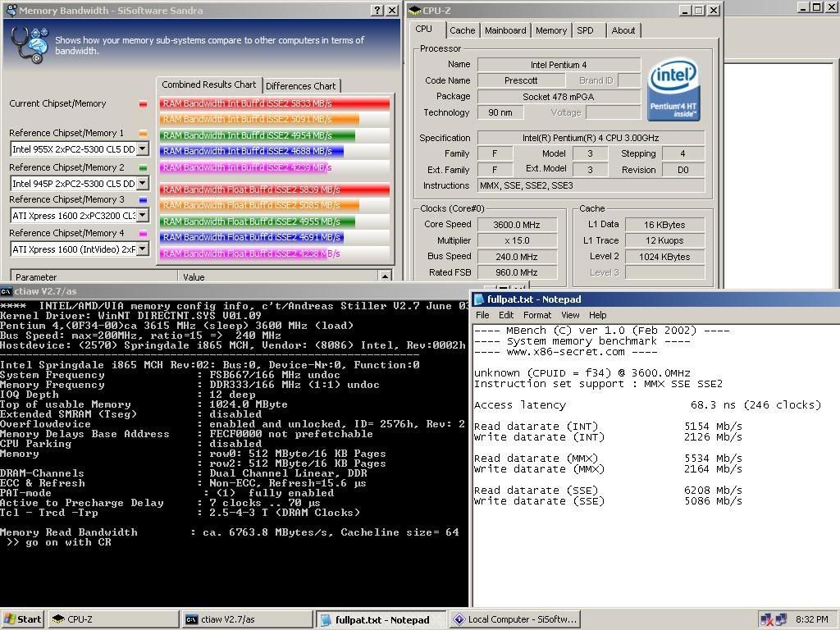Click the Intel Pentium 4 HT logo
The width and height of the screenshot is (840, 630).
click(x=674, y=90)
